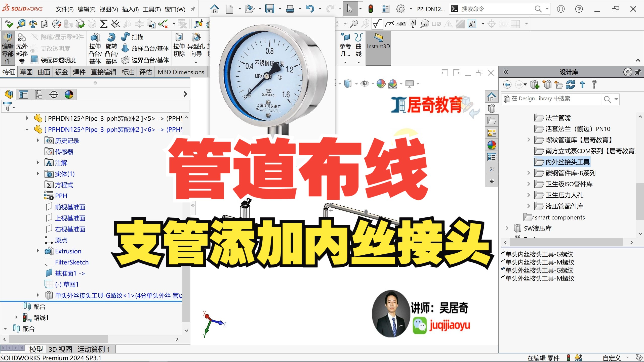Click the Save icon in top toolbar

tap(270, 9)
